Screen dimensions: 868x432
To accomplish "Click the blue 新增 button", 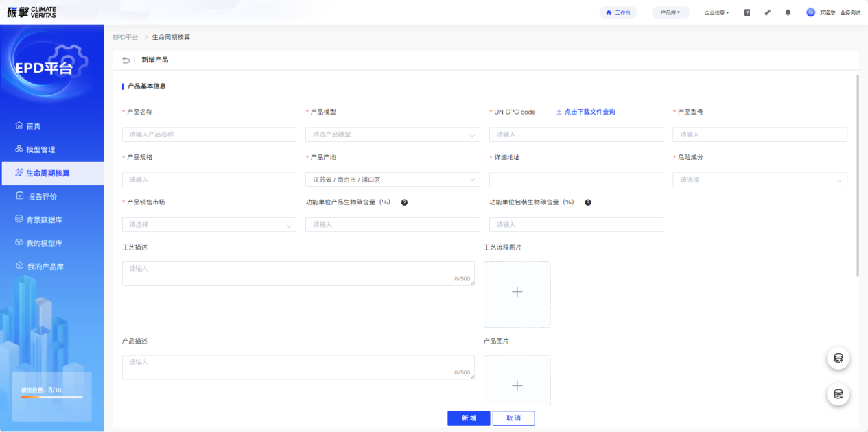I will click(x=469, y=418).
